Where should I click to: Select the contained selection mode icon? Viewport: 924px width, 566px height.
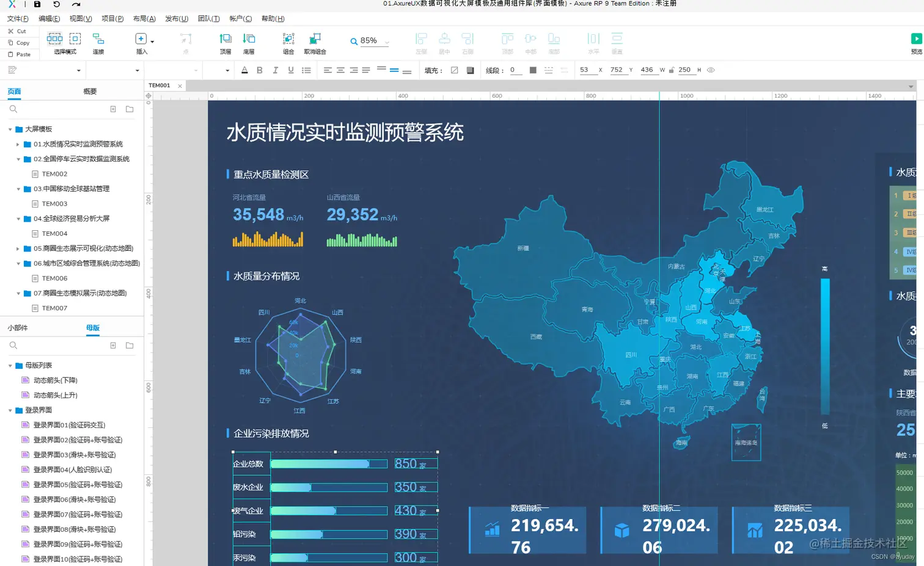pos(75,38)
